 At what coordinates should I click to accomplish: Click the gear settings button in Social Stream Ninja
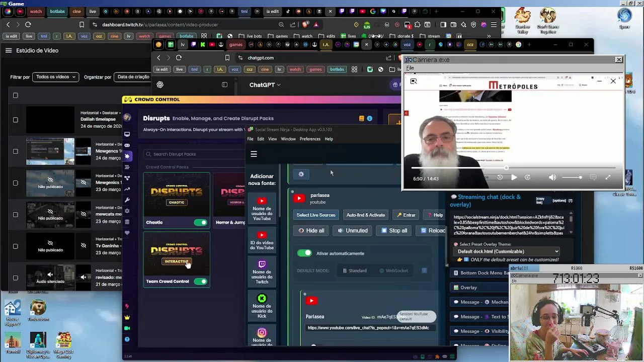(x=301, y=174)
